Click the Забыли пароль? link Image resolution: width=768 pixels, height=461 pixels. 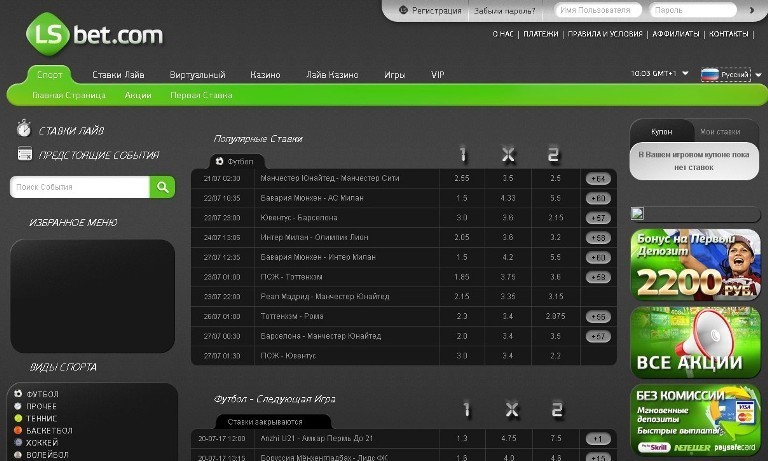tap(504, 11)
